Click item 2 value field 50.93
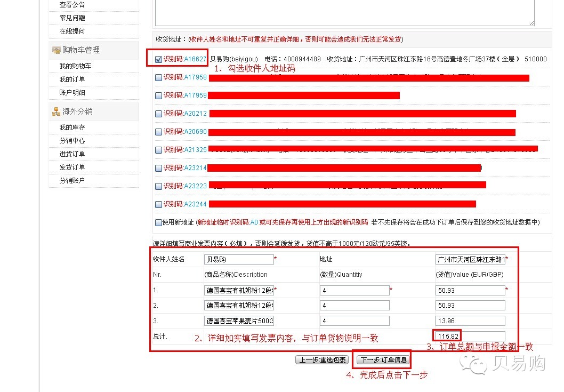Image resolution: width=564 pixels, height=392 pixels. (470, 306)
